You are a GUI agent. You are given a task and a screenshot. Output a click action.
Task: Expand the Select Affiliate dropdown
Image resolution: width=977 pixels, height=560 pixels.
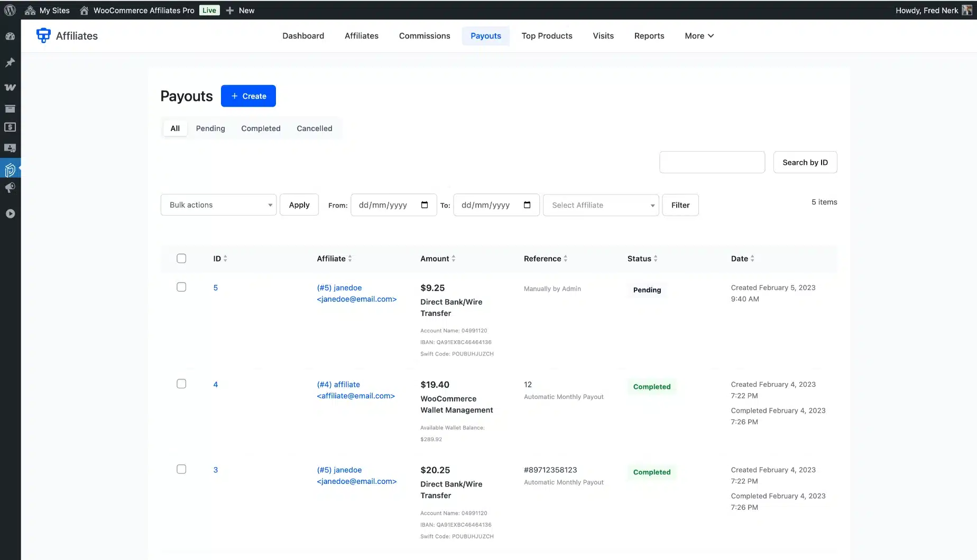coord(601,206)
